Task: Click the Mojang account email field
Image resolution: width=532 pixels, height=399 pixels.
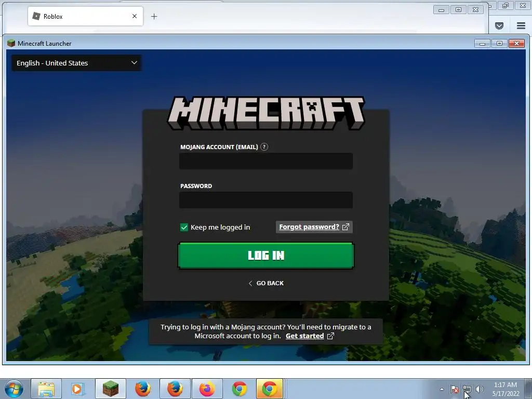Action: click(266, 161)
